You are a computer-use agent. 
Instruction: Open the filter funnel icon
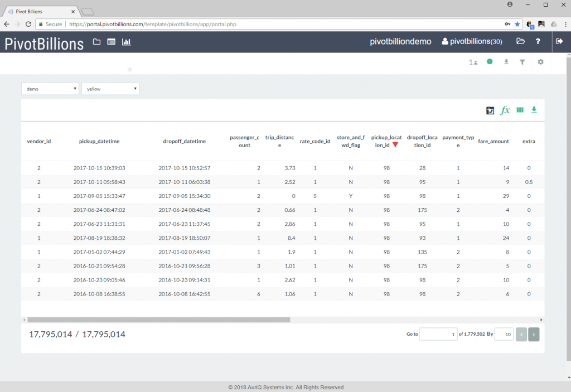click(522, 62)
